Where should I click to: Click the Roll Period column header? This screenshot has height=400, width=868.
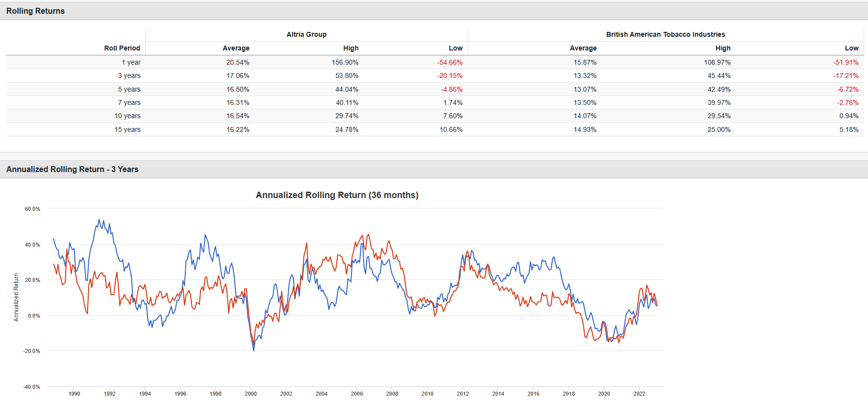point(122,48)
